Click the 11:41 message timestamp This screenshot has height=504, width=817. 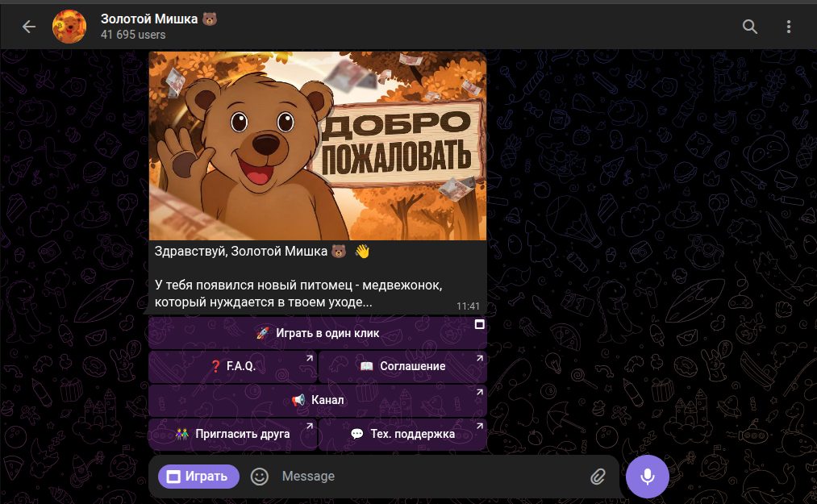click(468, 306)
